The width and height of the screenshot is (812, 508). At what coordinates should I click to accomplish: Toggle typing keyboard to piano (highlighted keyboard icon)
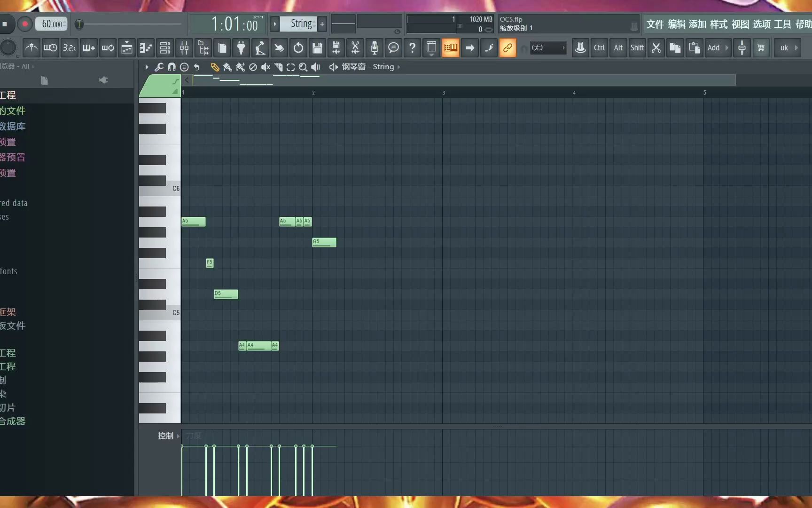click(x=451, y=48)
